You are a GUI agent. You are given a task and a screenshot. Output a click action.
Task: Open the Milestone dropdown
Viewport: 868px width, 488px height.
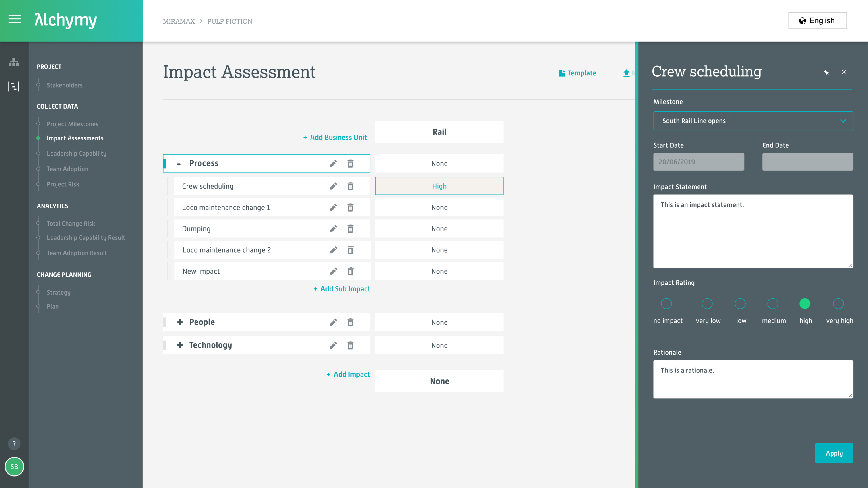tap(753, 121)
